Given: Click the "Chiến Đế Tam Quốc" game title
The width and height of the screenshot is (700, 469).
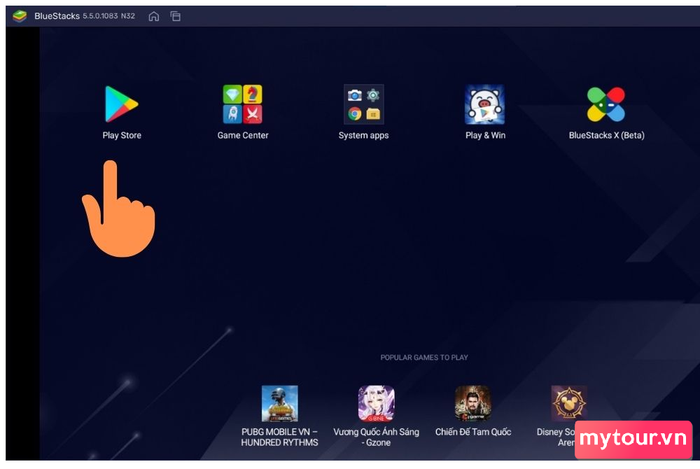Looking at the screenshot, I should (x=473, y=432).
